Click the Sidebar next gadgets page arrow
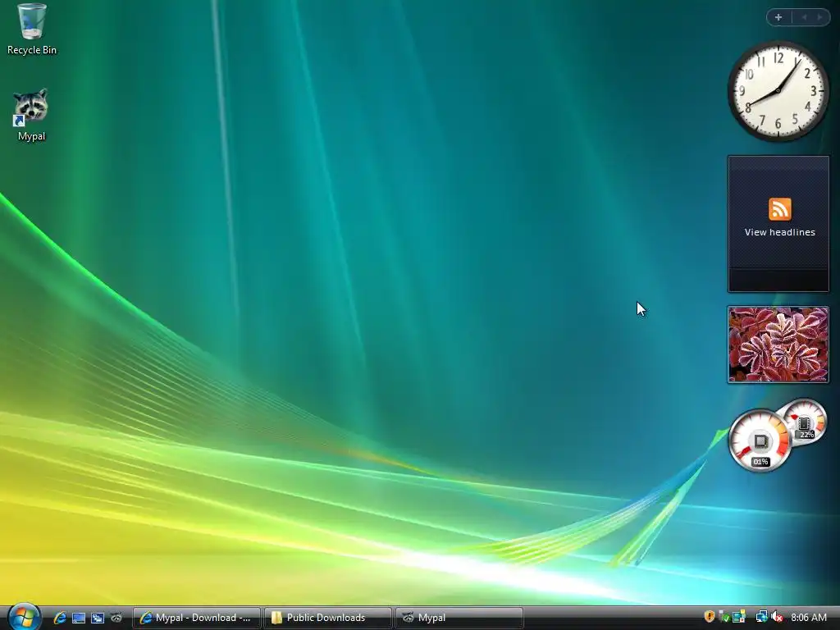Image resolution: width=840 pixels, height=630 pixels. click(819, 17)
